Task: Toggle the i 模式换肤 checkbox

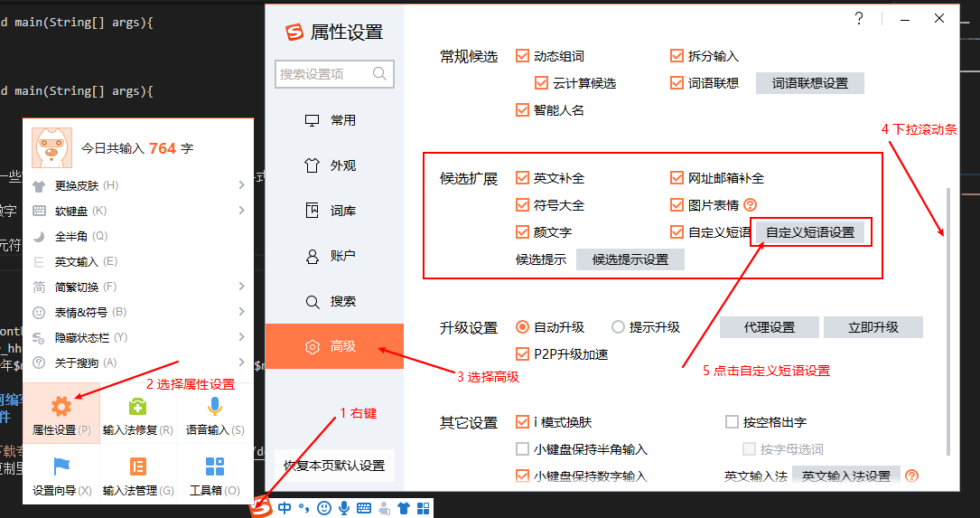Action: coord(522,421)
